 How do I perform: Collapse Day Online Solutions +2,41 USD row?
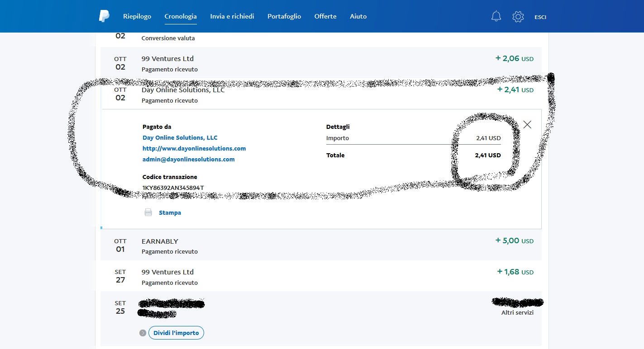tap(321, 94)
